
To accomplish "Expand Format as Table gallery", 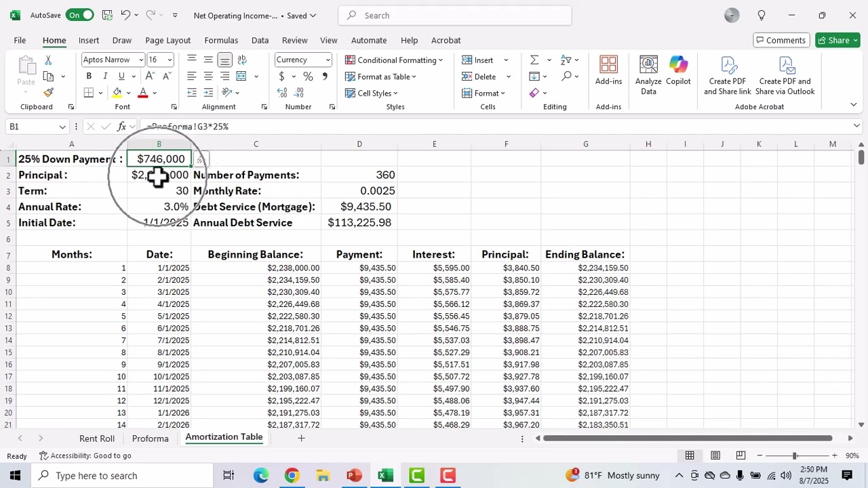I will [380, 77].
